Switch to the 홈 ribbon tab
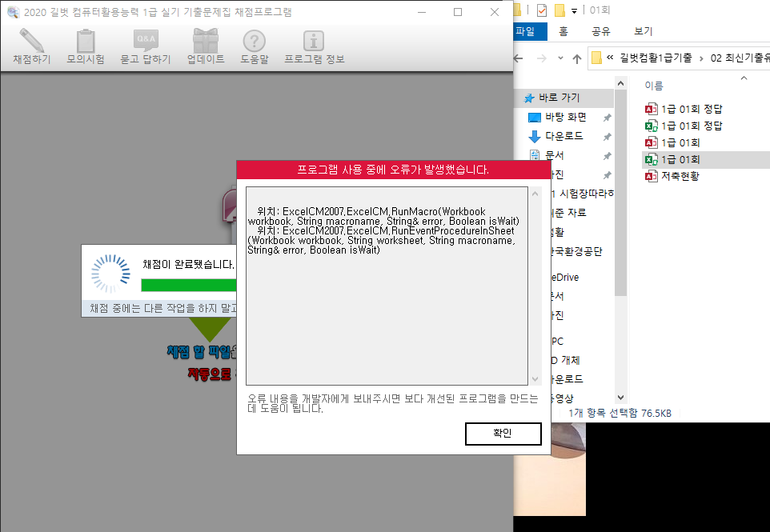This screenshot has width=770, height=532. pyautogui.click(x=563, y=31)
